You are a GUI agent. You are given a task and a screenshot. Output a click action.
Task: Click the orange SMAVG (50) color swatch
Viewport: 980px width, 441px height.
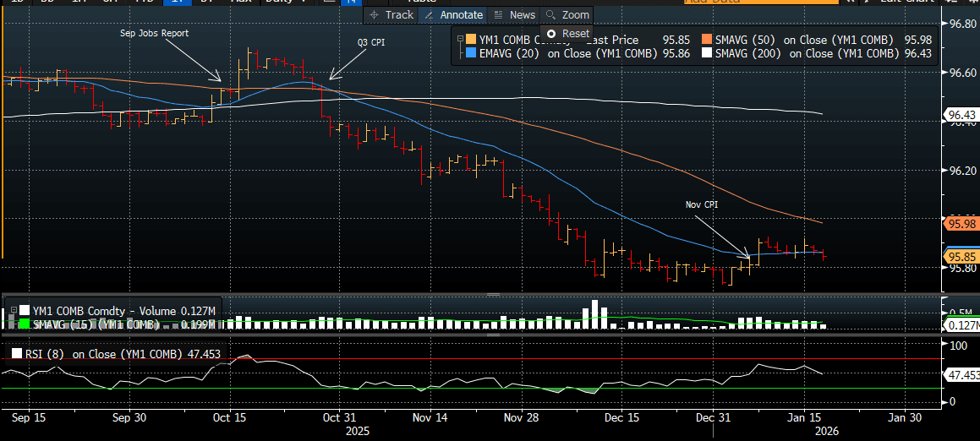pos(707,40)
